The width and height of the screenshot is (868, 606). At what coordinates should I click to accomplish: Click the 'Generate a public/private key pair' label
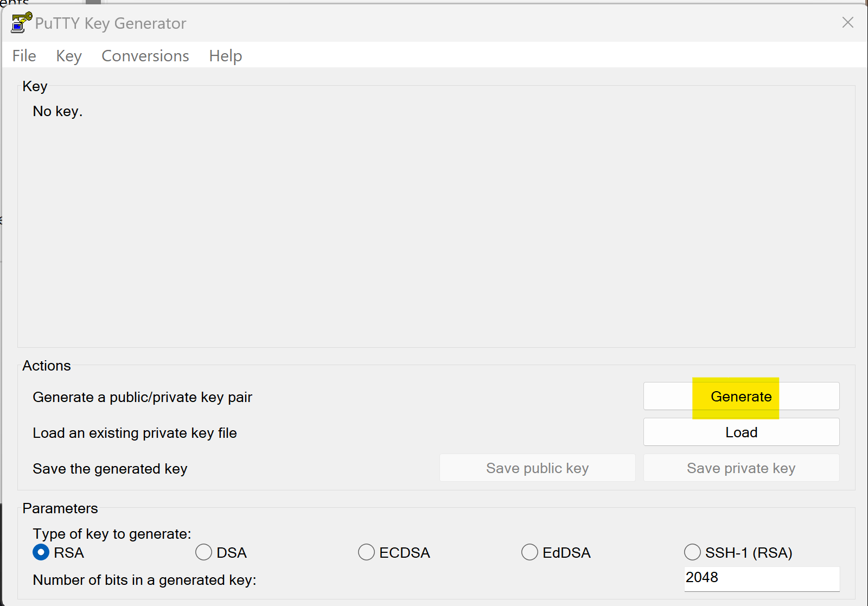(142, 397)
